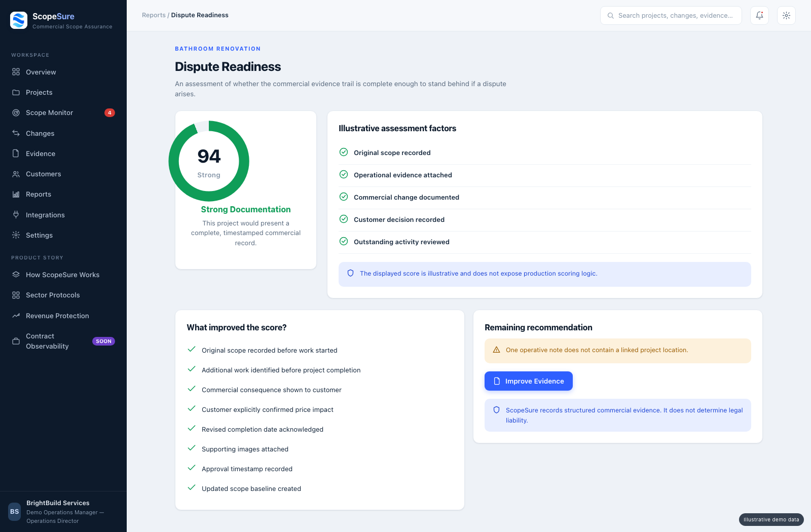Click the Contract Observability briefcase icon

[x=16, y=341]
